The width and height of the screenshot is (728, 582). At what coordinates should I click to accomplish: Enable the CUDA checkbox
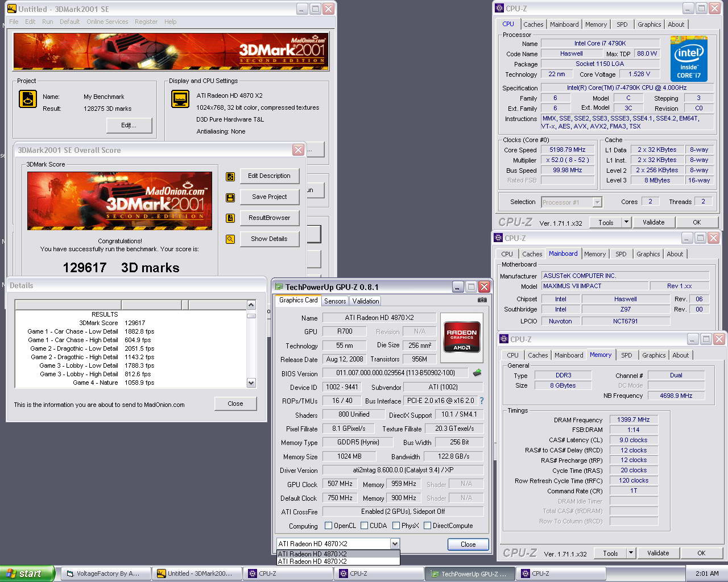point(364,526)
